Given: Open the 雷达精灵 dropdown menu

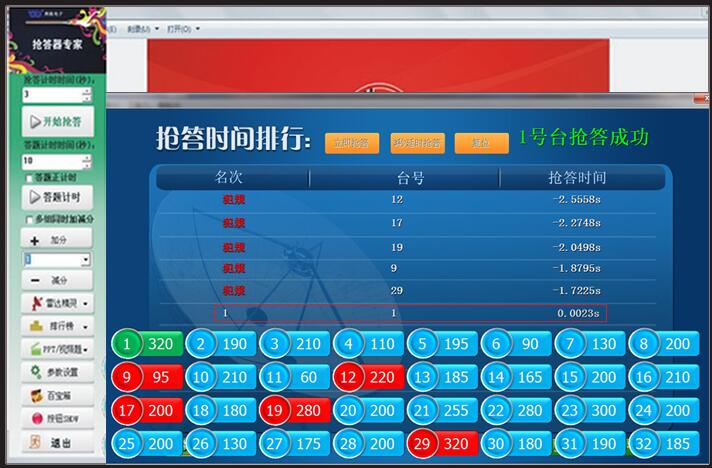Looking at the screenshot, I should (56, 303).
